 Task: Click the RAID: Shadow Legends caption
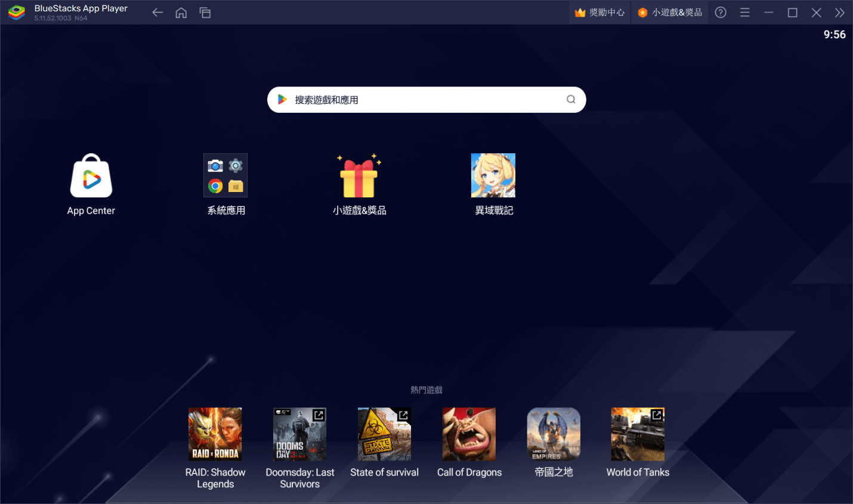pos(215,478)
